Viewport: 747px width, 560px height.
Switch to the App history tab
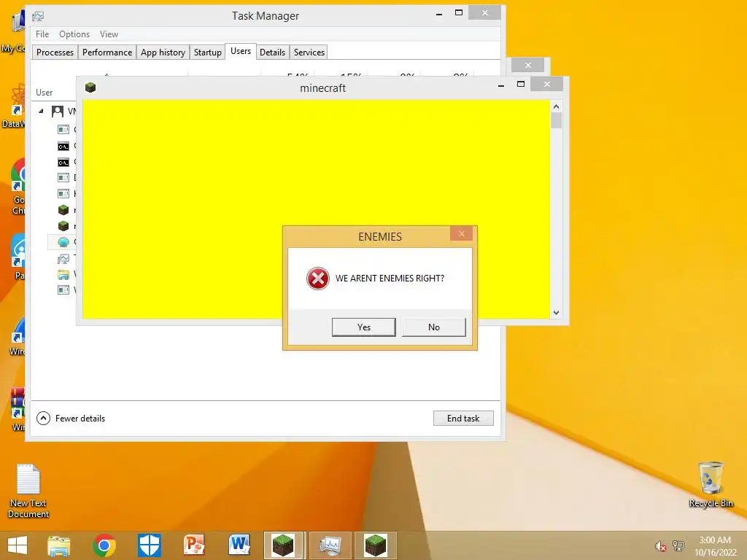[x=163, y=52]
